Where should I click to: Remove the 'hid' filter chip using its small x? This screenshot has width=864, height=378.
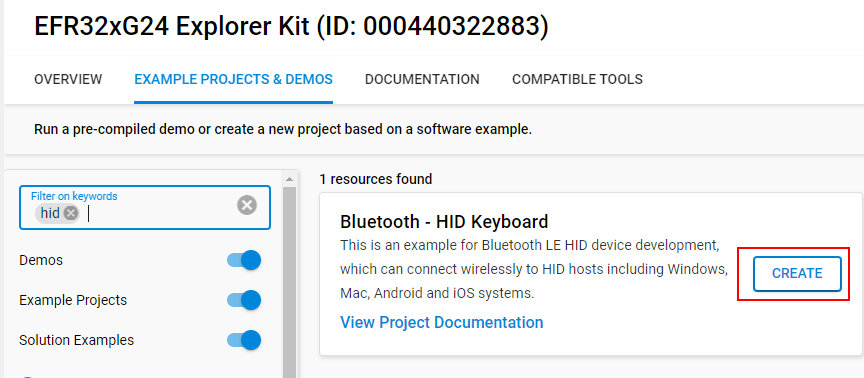[x=71, y=213]
